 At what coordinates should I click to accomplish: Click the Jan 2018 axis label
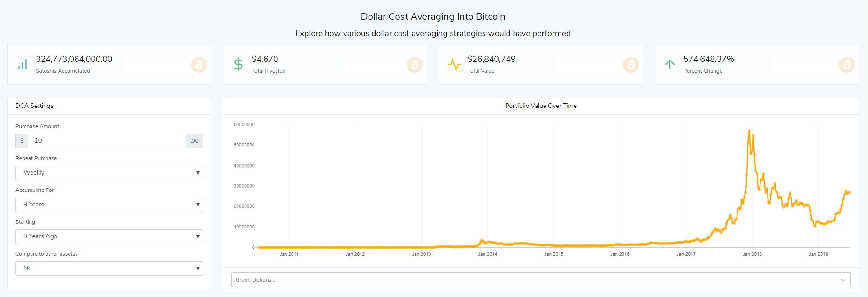752,254
